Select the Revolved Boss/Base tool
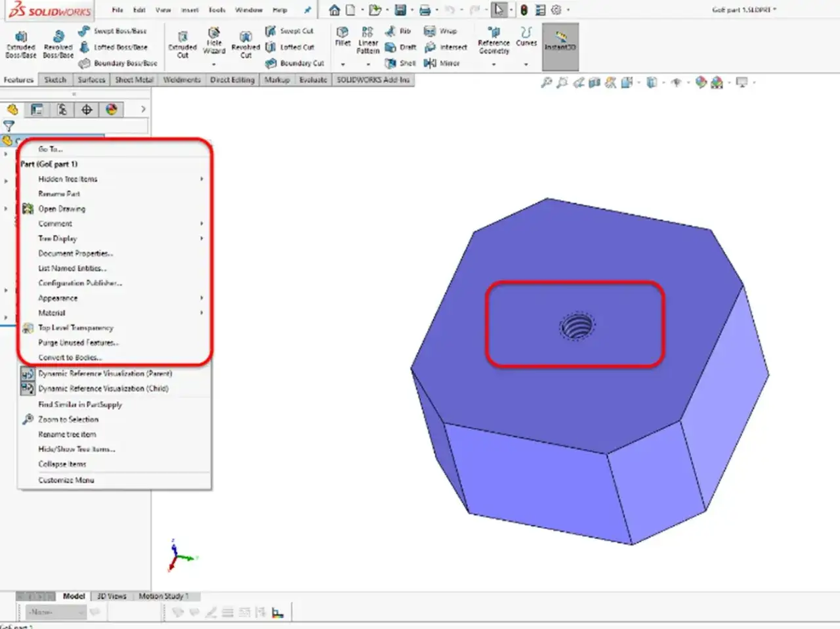Screen dimensions: 840x629 [58, 44]
